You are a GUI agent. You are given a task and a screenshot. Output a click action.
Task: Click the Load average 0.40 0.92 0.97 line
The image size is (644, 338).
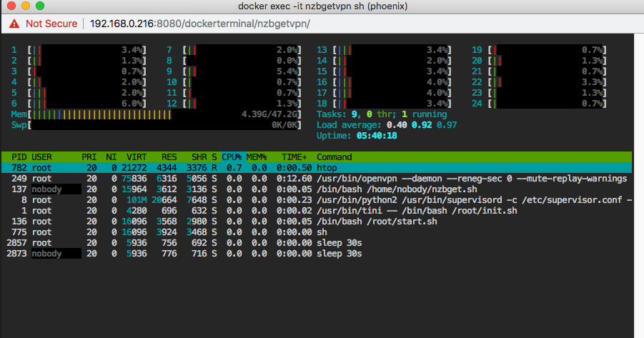pyautogui.click(x=387, y=125)
